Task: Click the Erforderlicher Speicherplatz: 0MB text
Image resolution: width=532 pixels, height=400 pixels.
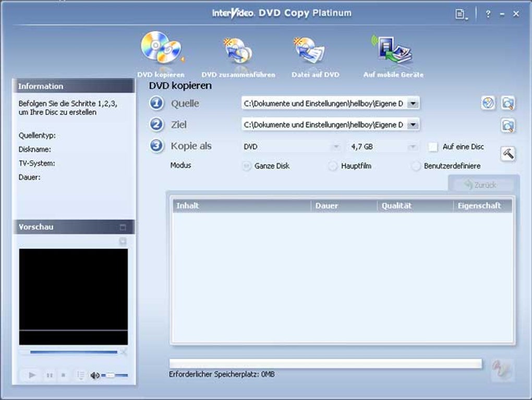Action: [222, 374]
